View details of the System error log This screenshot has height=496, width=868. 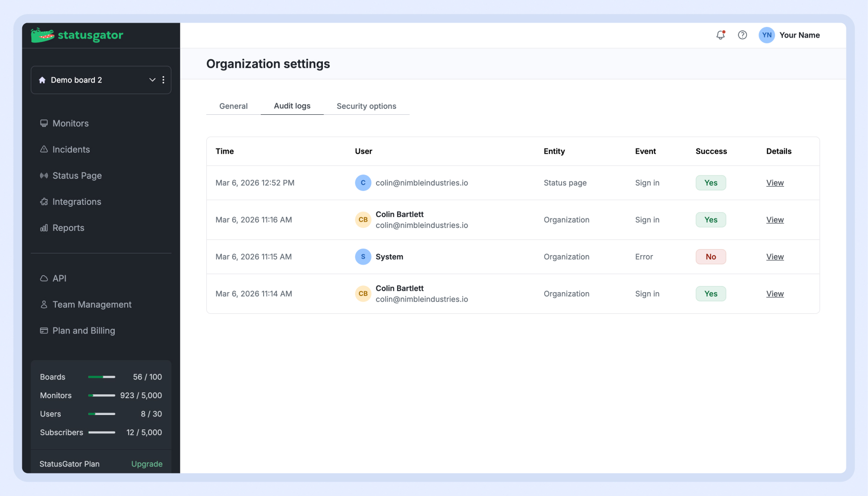775,256
